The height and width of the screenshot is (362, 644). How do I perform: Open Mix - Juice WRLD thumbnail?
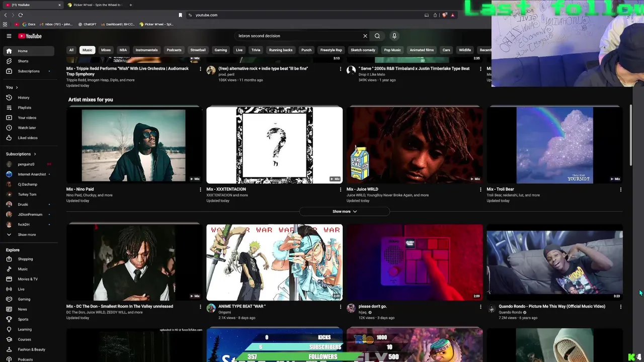[x=415, y=145]
